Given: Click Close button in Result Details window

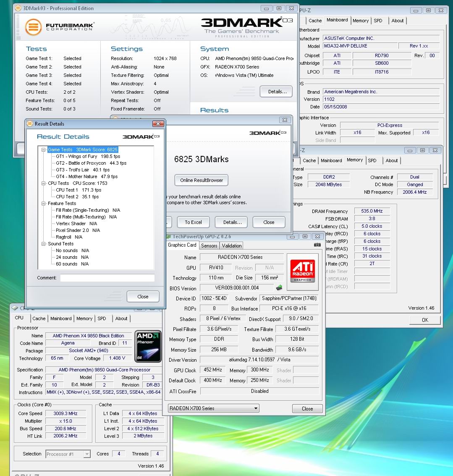Looking at the screenshot, I should pyautogui.click(x=143, y=297).
